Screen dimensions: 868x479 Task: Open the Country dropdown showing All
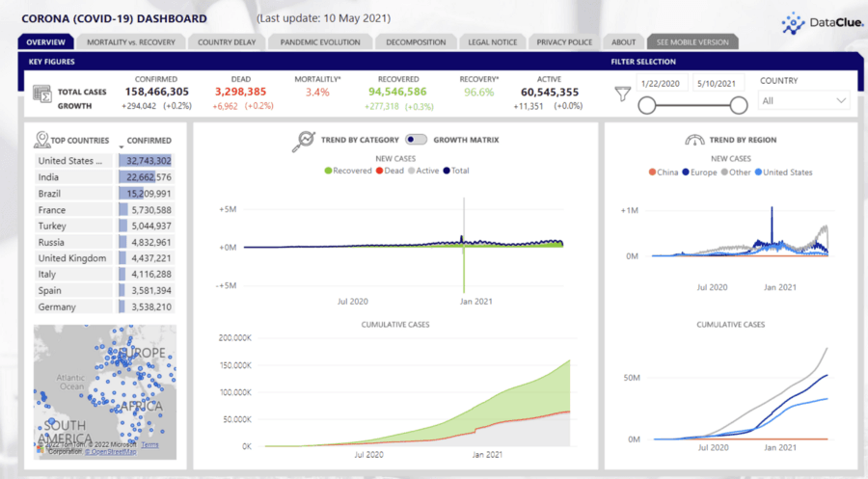(x=803, y=100)
